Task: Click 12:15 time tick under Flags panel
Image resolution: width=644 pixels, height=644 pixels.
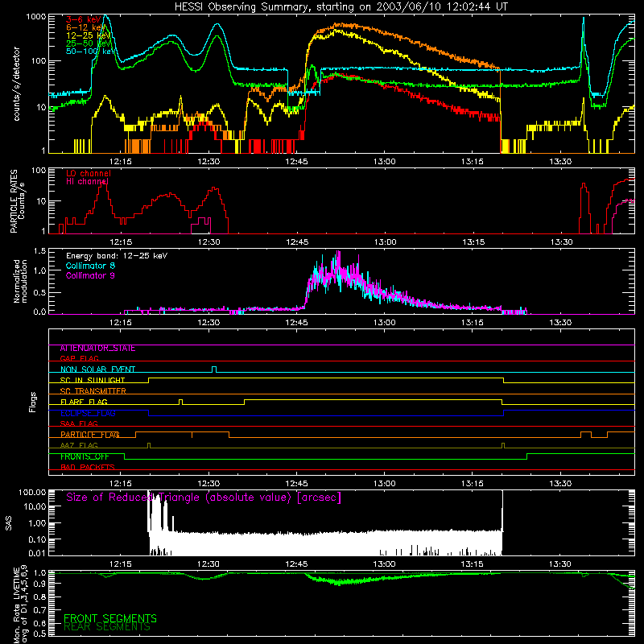Action: pyautogui.click(x=121, y=484)
